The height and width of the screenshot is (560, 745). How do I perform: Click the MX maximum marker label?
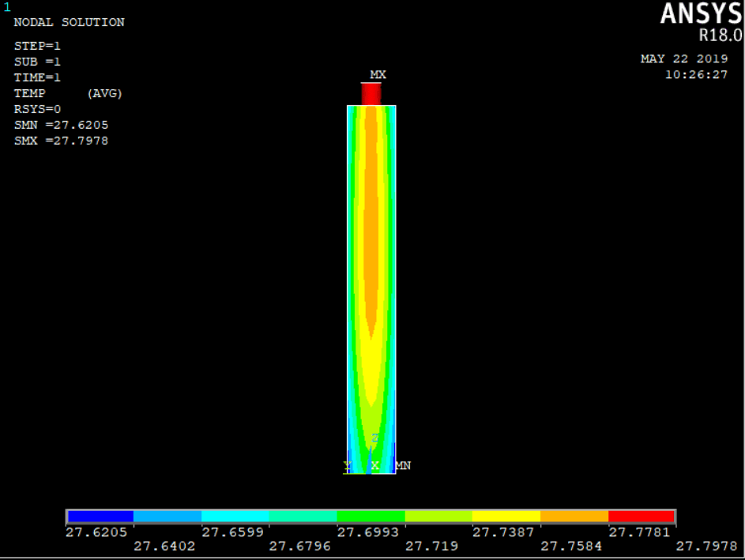point(378,74)
